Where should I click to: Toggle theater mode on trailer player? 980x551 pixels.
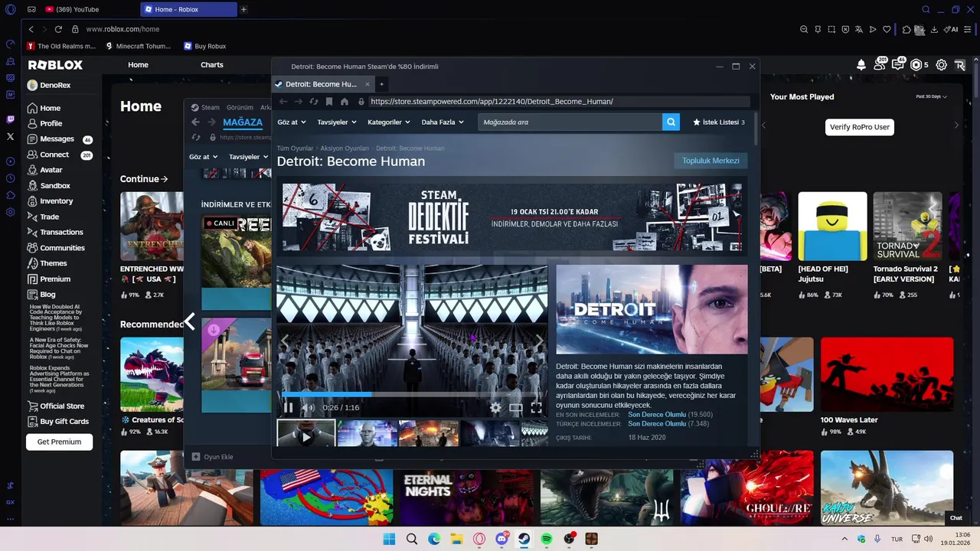(516, 408)
